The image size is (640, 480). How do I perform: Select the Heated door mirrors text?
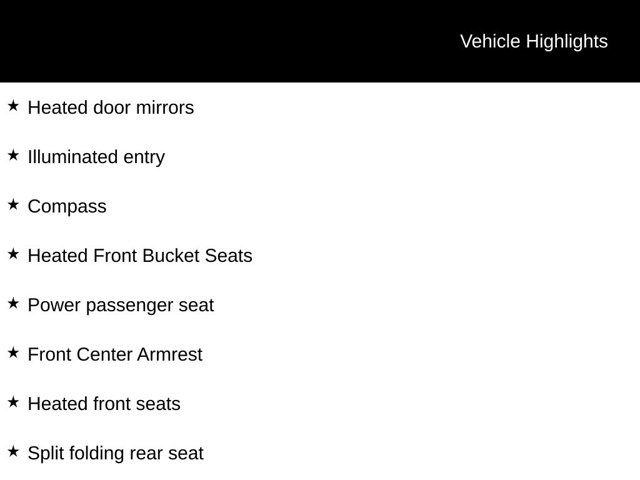[111, 108]
